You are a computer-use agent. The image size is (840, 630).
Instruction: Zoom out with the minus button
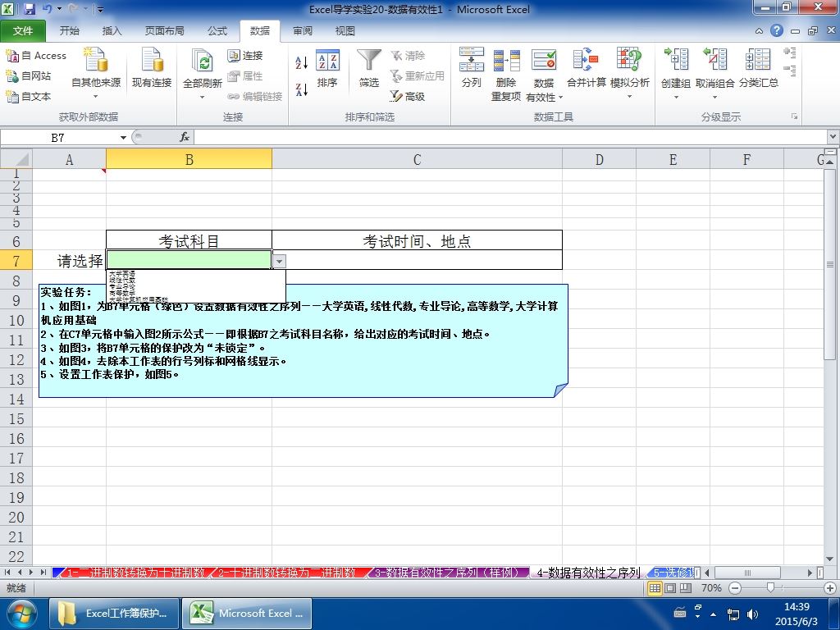736,588
